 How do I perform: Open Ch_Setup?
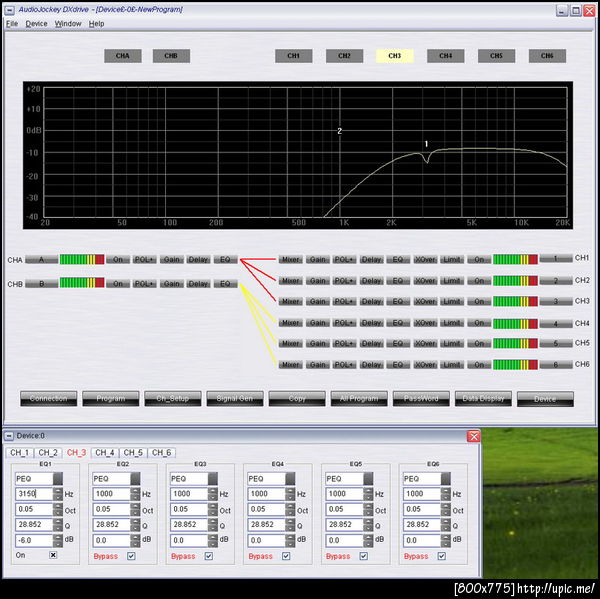coord(173,399)
